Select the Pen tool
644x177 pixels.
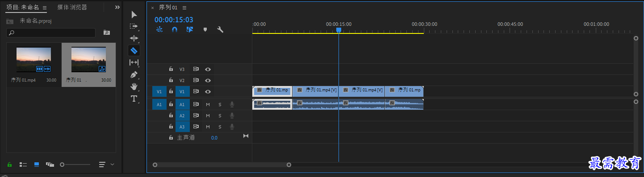click(x=134, y=74)
